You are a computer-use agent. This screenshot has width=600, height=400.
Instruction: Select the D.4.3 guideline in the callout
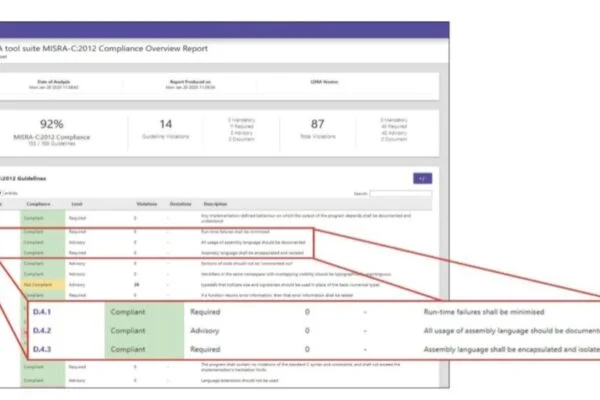(x=44, y=347)
